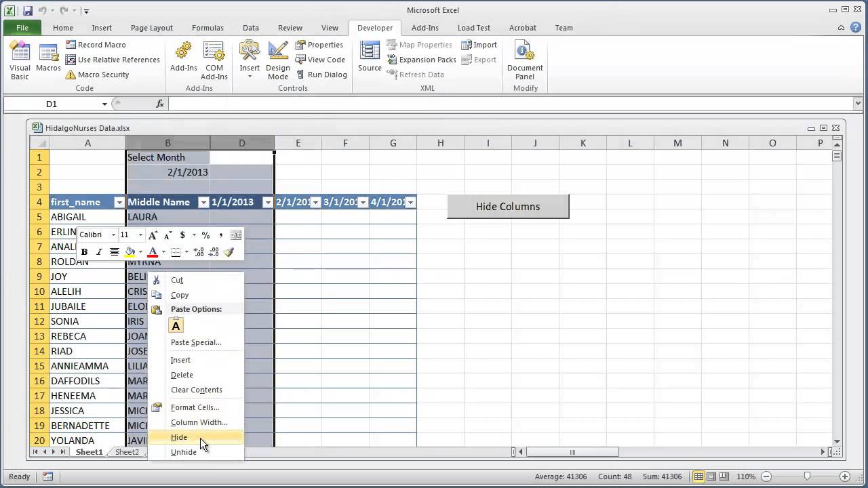Expand the Insert controls dropdown
868x488 pixels.
[250, 76]
